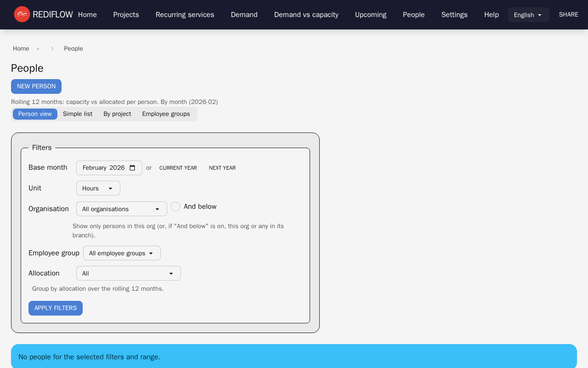Go to Recurring services in navbar
Image resolution: width=588 pixels, height=368 pixels.
point(185,15)
